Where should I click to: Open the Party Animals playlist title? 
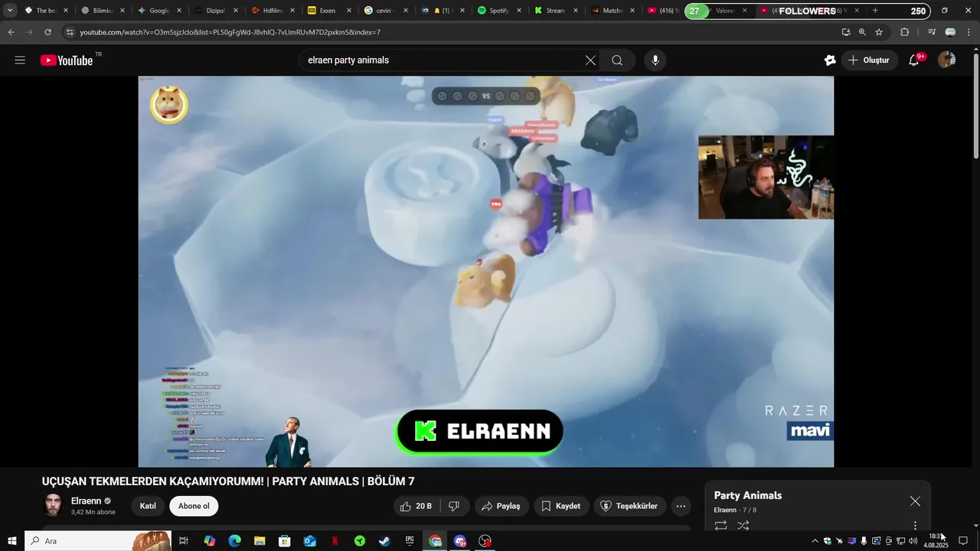tap(748, 495)
